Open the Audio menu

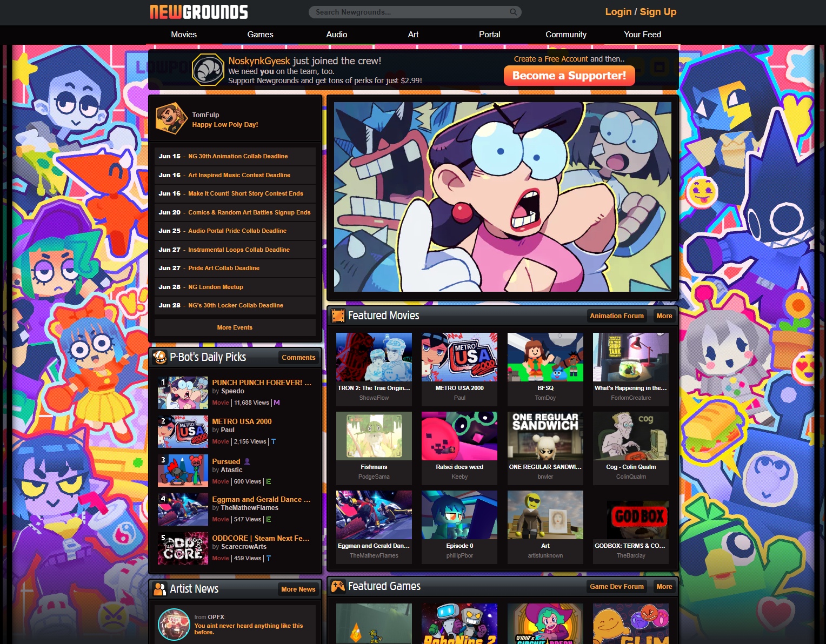tap(336, 35)
